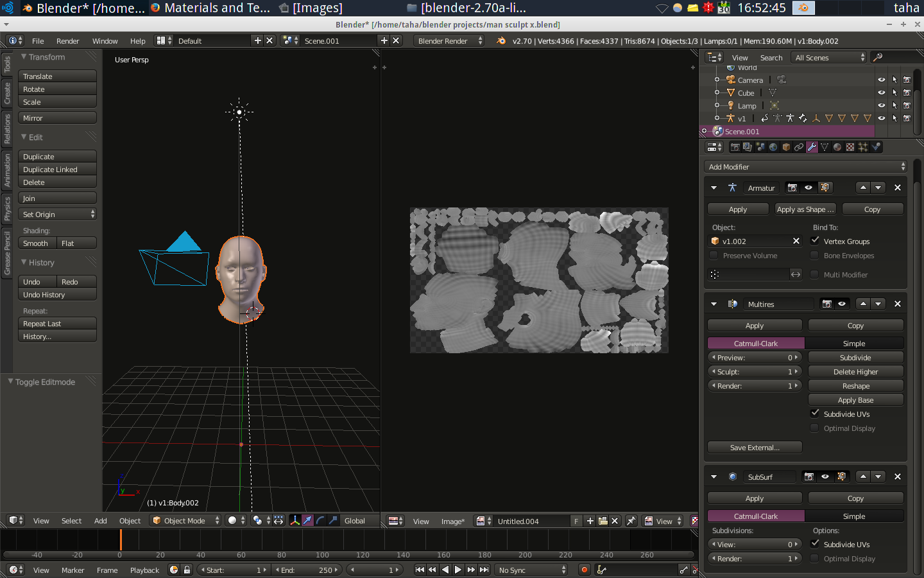The width and height of the screenshot is (924, 578).
Task: Enable the Preserve Volume checkbox
Action: click(x=714, y=255)
